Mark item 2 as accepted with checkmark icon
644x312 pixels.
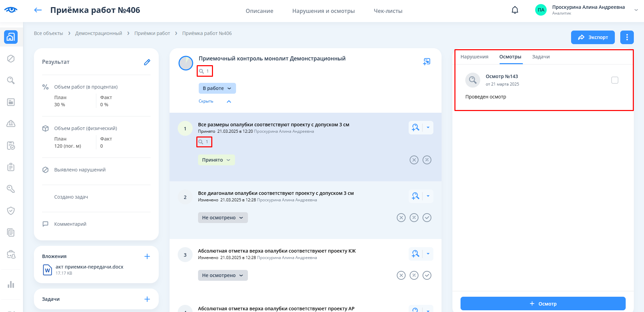click(427, 218)
